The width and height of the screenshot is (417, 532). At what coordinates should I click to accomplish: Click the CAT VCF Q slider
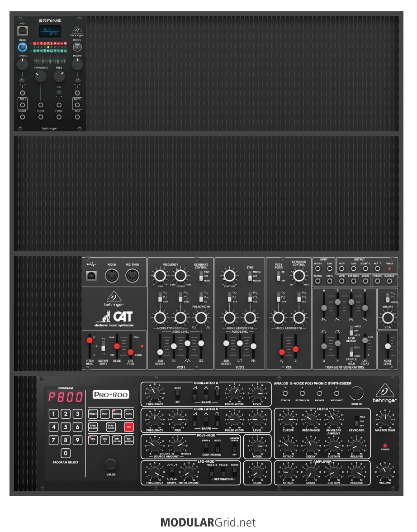(x=295, y=346)
